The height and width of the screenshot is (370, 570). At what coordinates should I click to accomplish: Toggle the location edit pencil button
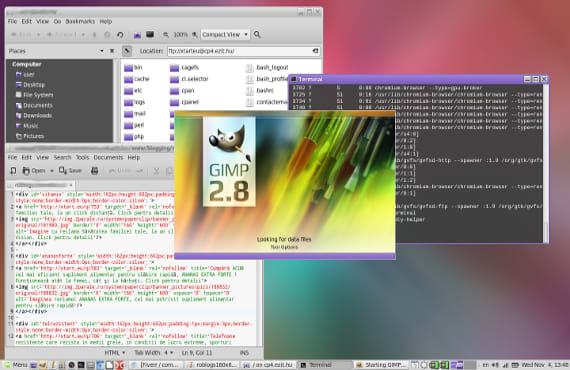click(x=127, y=51)
